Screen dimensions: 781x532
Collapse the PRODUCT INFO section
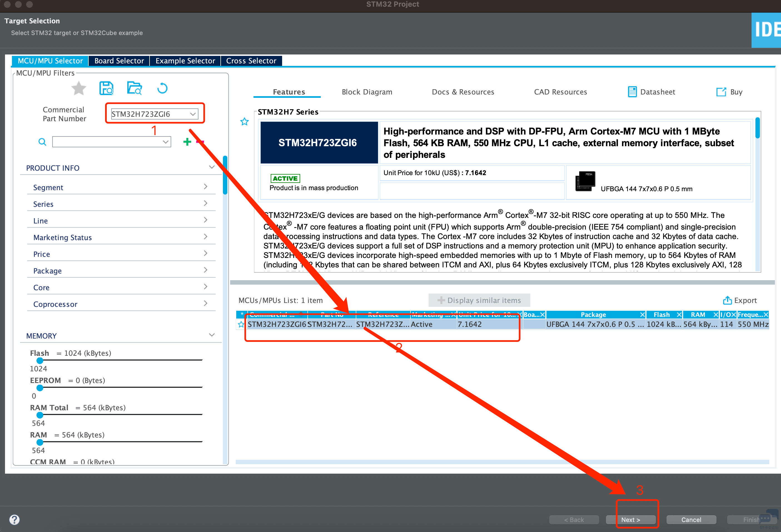(212, 167)
